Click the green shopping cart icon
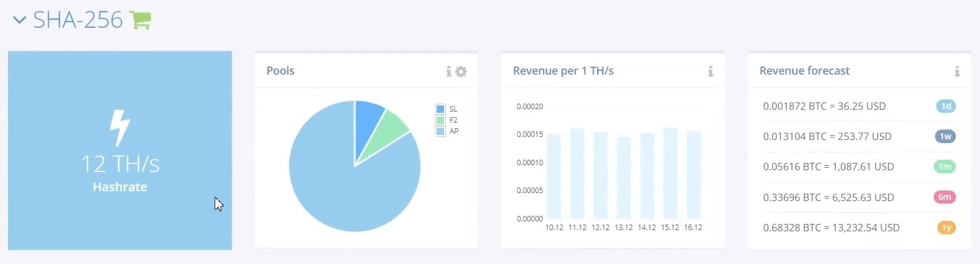 click(x=141, y=20)
